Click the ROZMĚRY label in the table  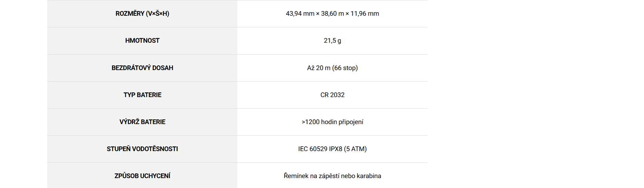click(130, 14)
